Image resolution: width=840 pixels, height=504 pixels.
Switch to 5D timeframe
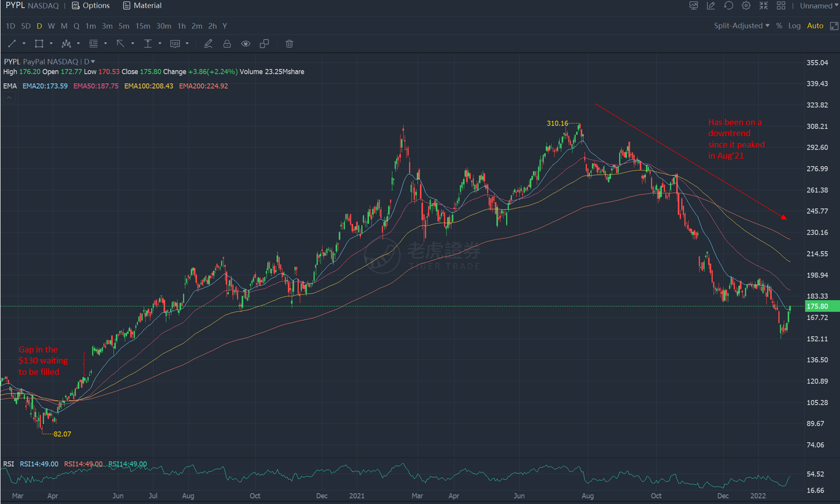(26, 26)
